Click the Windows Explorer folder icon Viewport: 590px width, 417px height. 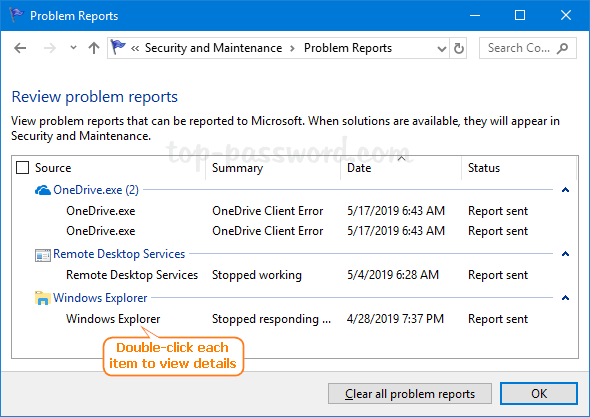(43, 298)
